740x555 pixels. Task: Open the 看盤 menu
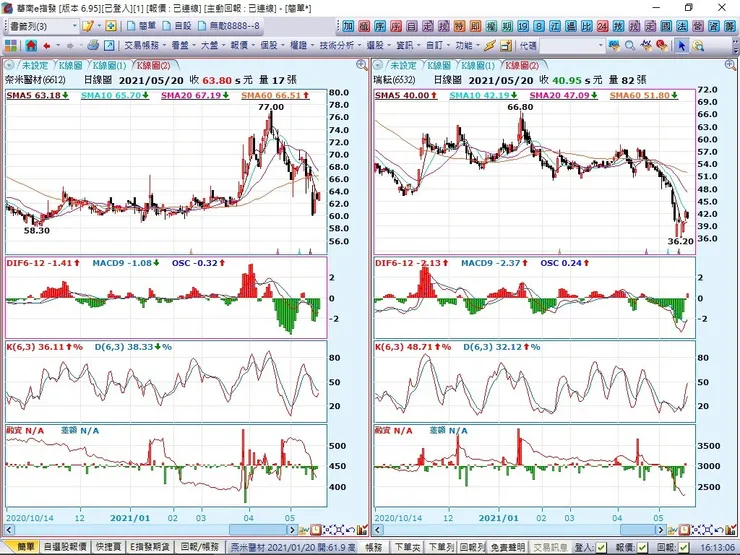[x=183, y=46]
